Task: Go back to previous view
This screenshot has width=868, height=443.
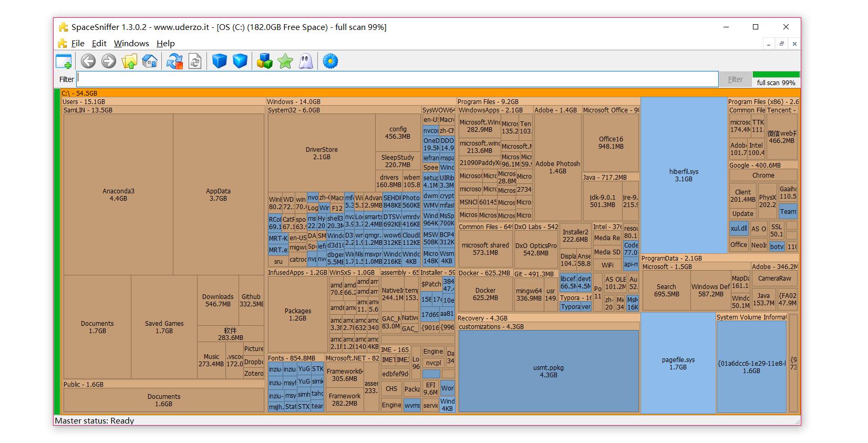Action: [x=88, y=61]
